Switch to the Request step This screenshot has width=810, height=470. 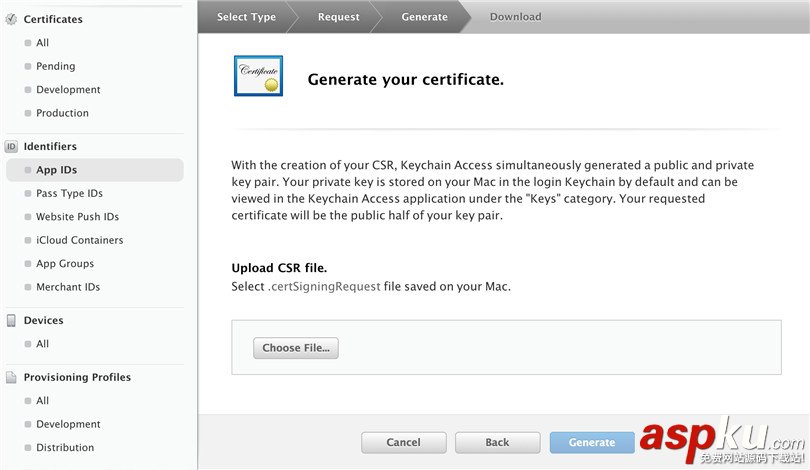pyautogui.click(x=338, y=17)
